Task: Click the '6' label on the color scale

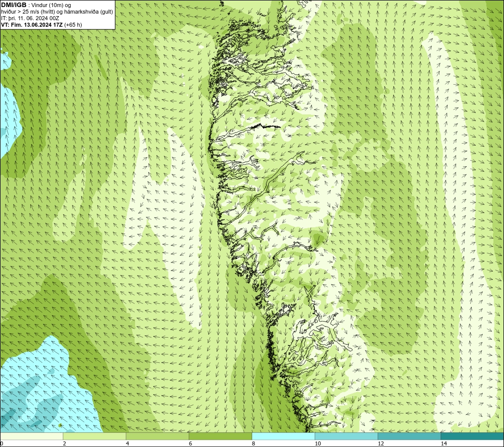Action: pyautogui.click(x=191, y=443)
